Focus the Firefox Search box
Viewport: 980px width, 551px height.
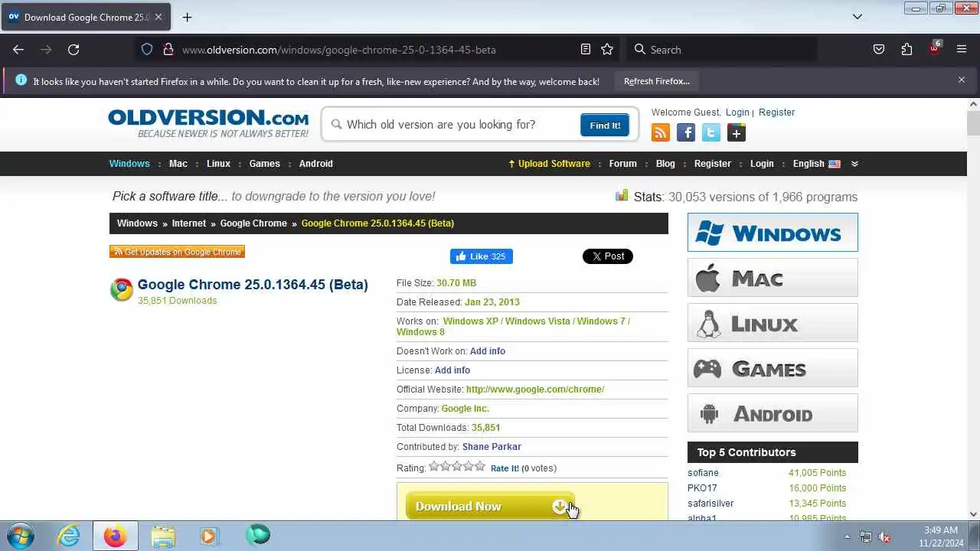(721, 49)
